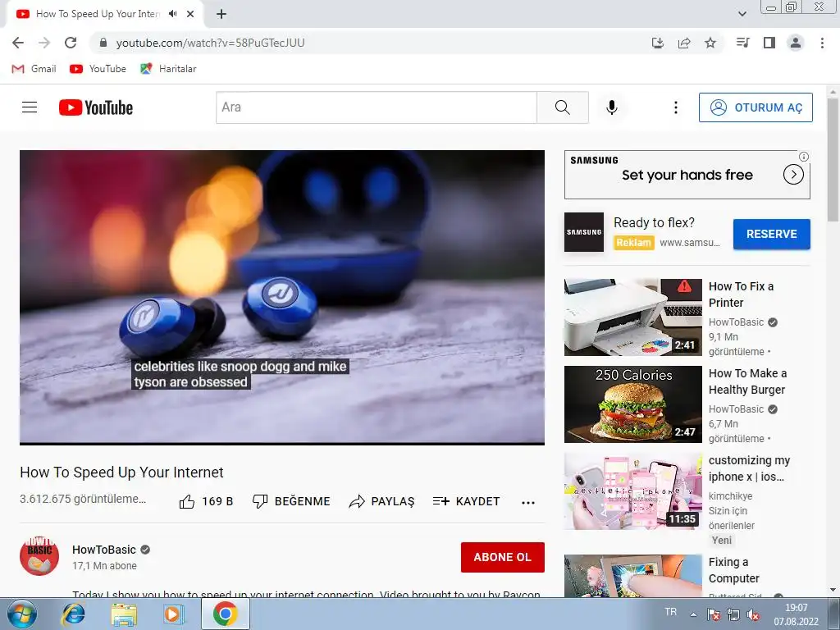
Task: Open more actions ellipsis under video
Action: (528, 503)
